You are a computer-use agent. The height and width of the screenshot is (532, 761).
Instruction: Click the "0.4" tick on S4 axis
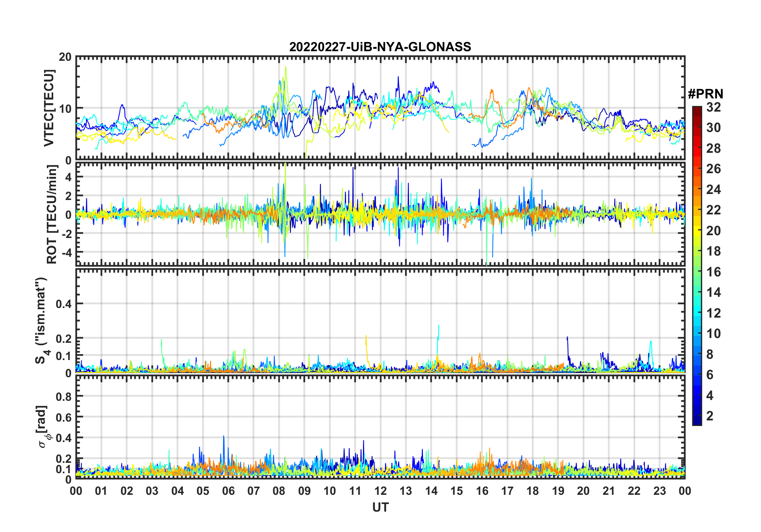point(63,304)
